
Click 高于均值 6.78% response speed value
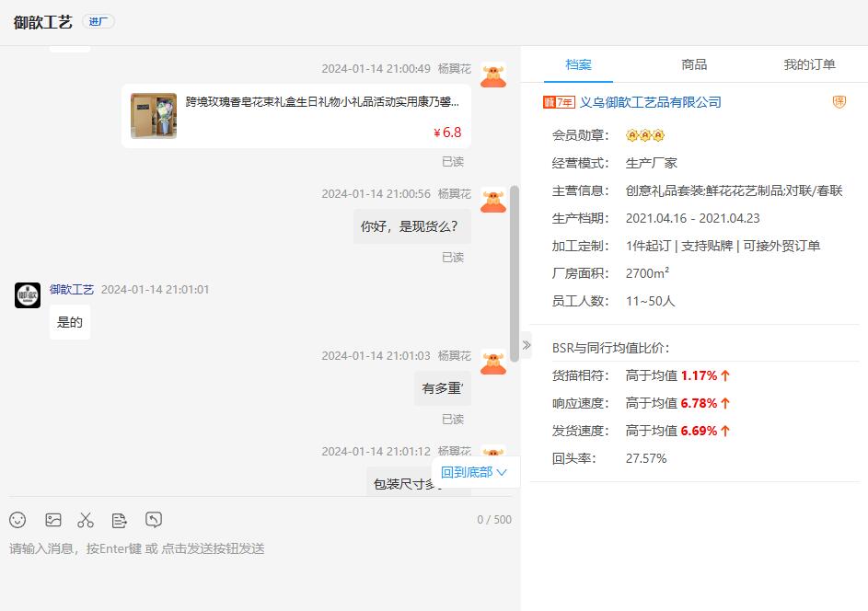click(677, 403)
